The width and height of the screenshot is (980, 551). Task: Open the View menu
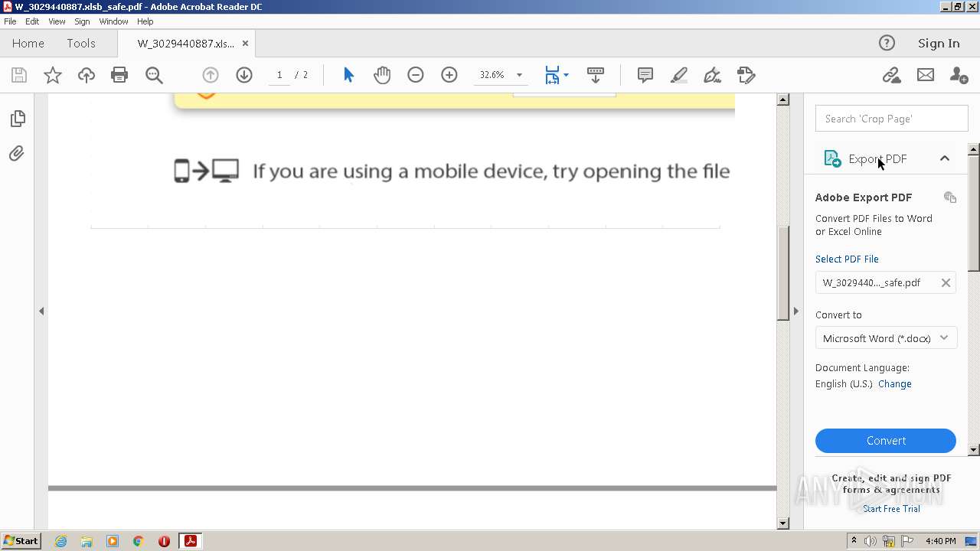click(x=57, y=21)
